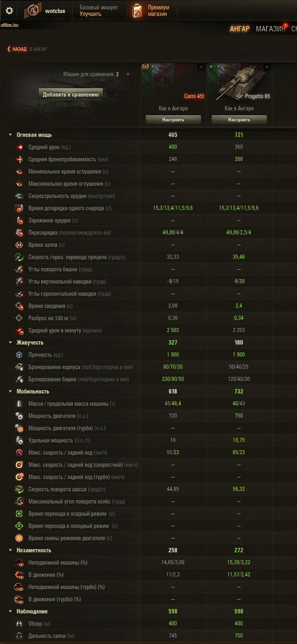
Task: Open the МАГАЗИН tab
Action: (x=271, y=29)
